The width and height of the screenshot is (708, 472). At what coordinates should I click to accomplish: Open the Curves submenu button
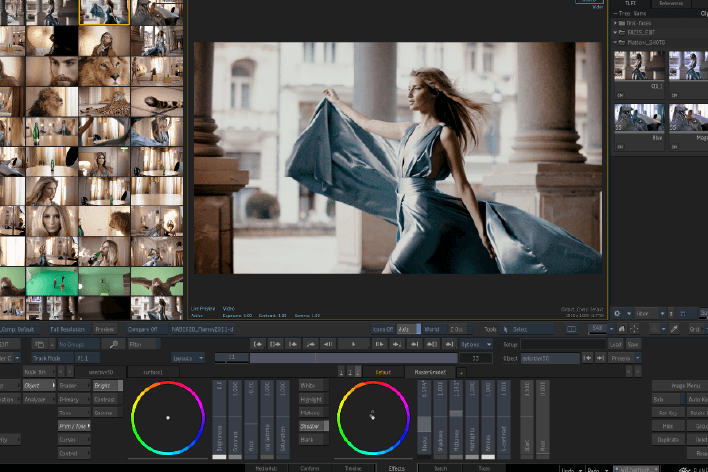(74, 439)
